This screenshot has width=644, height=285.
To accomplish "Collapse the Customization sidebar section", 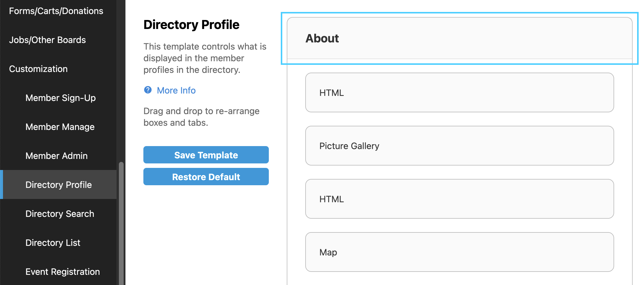I will click(x=38, y=69).
